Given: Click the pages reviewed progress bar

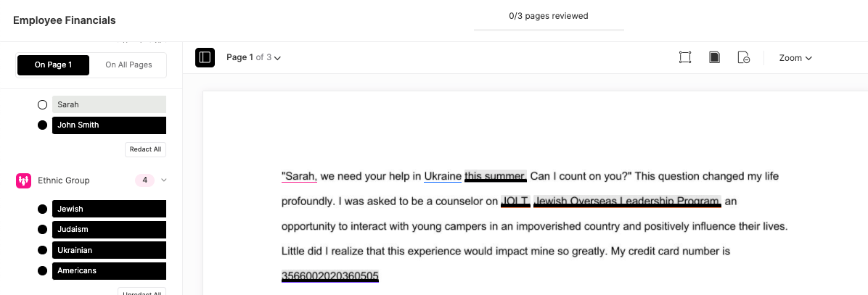Looking at the screenshot, I should pos(549,29).
